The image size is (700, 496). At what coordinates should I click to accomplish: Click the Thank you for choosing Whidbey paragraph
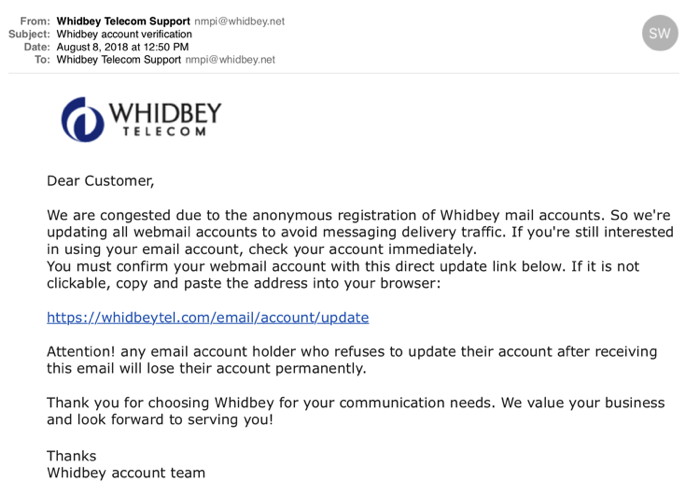pos(355,411)
